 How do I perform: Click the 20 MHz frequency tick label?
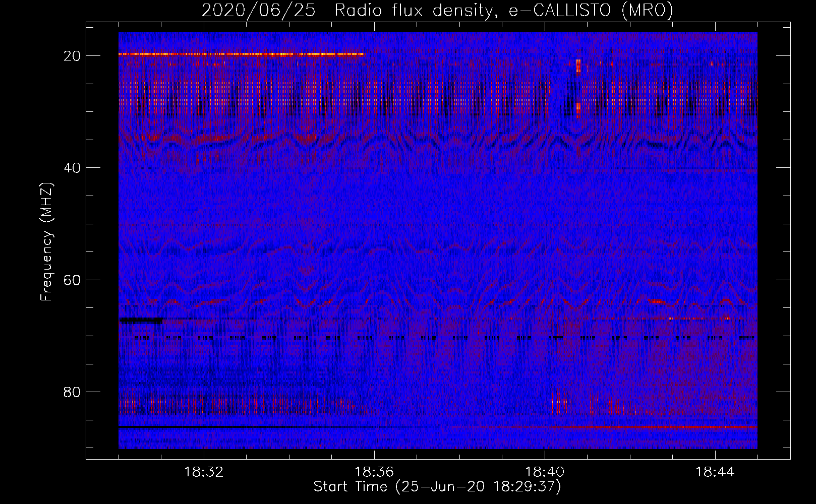[x=72, y=56]
